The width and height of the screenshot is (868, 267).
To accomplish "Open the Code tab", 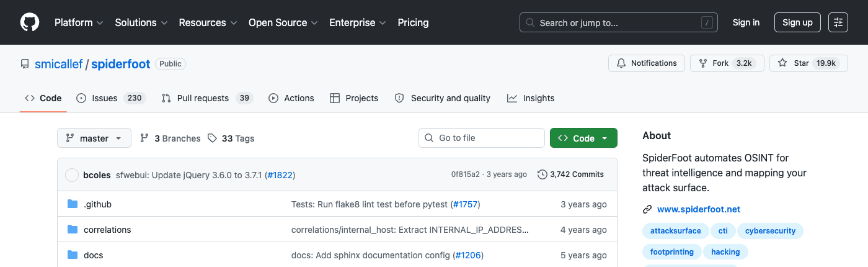I will (x=43, y=98).
